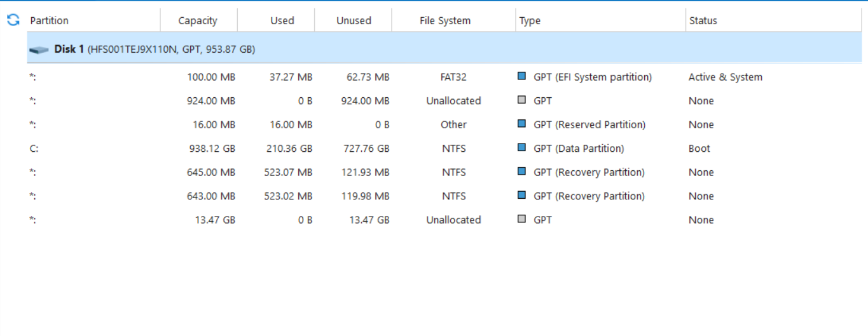Select the 100.00 MB FAT32 partition row

(382, 77)
